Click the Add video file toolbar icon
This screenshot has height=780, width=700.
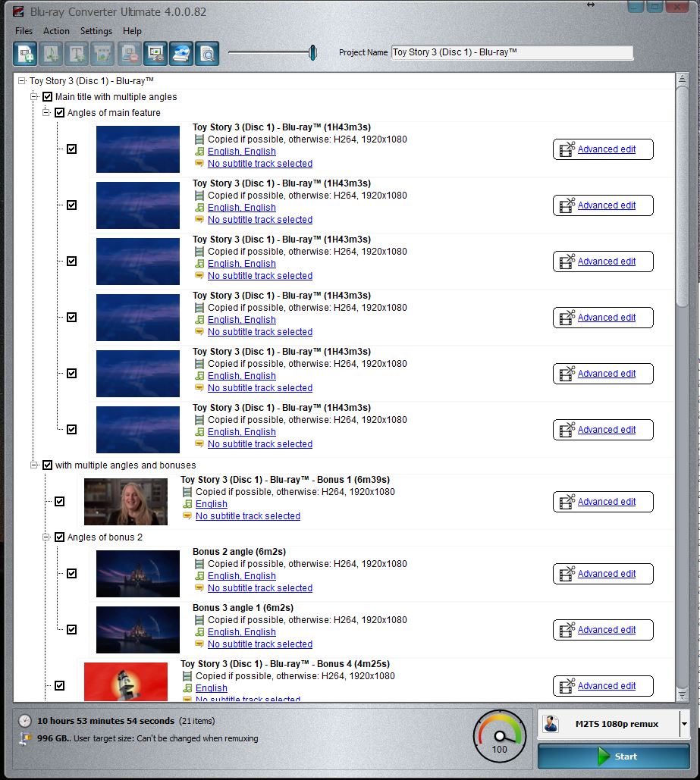tap(25, 53)
